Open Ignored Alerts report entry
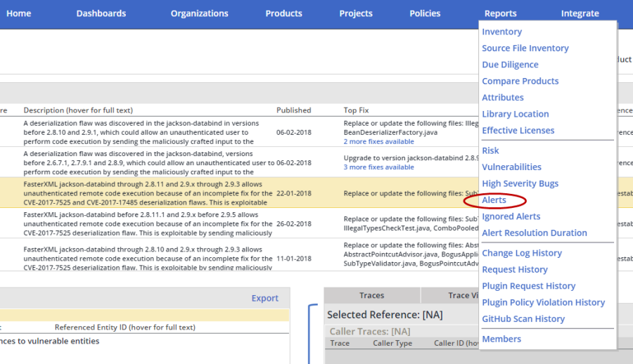This screenshot has height=364, width=633. click(x=511, y=216)
